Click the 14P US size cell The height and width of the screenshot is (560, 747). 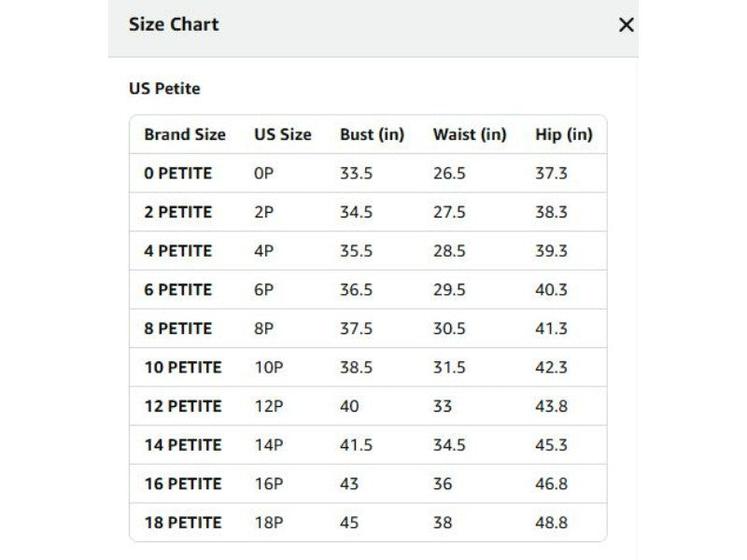[x=269, y=445]
